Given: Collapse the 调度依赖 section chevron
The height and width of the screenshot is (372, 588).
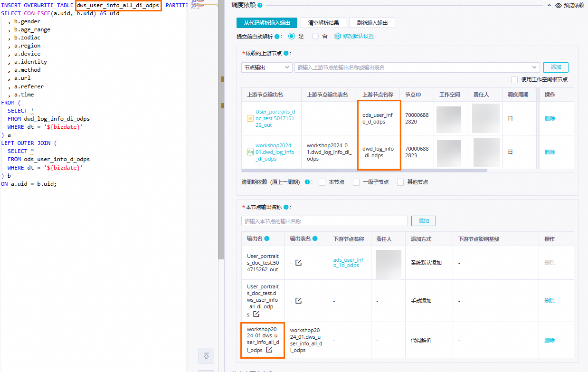Looking at the screenshot, I should click(x=549, y=5).
